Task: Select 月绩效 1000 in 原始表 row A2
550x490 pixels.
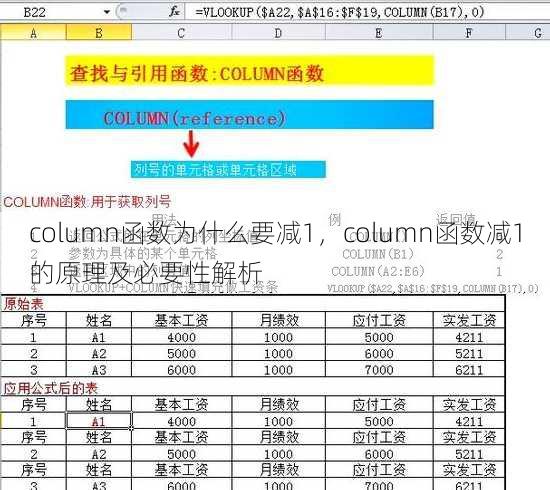Action: 279,353
